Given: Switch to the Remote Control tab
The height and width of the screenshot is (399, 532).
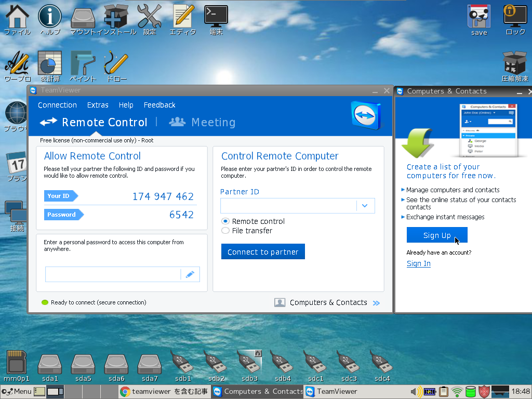Looking at the screenshot, I should (x=94, y=122).
